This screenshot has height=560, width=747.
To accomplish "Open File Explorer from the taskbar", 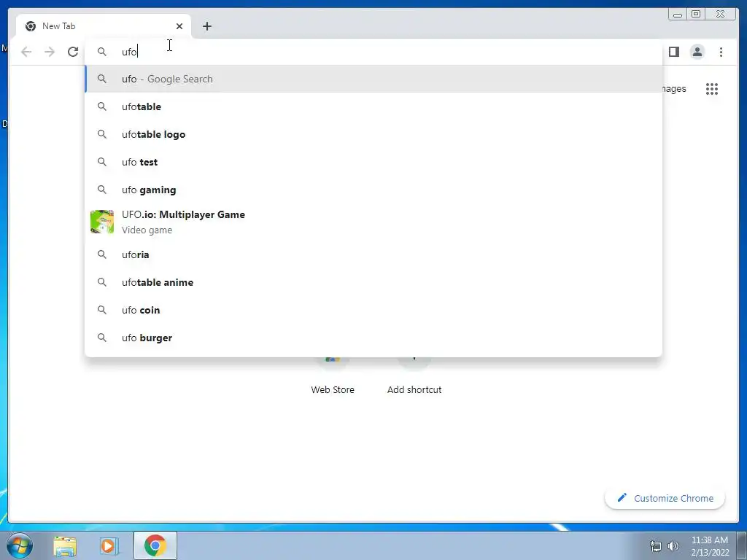I will coord(65,545).
